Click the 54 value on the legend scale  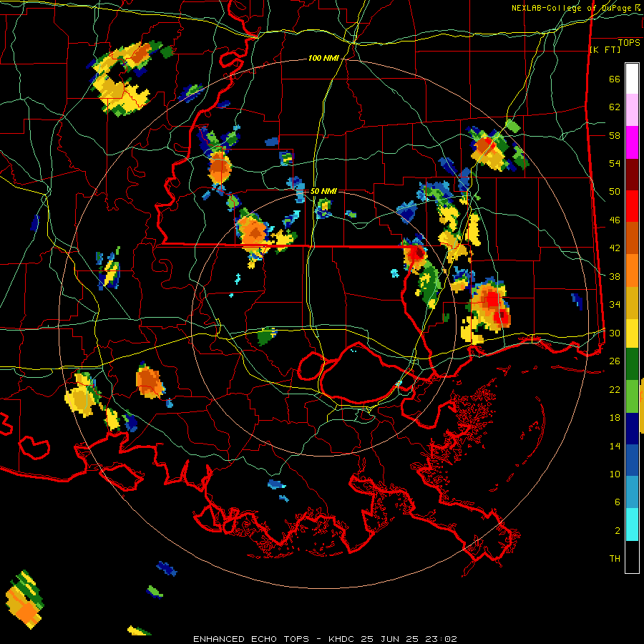coord(615,163)
